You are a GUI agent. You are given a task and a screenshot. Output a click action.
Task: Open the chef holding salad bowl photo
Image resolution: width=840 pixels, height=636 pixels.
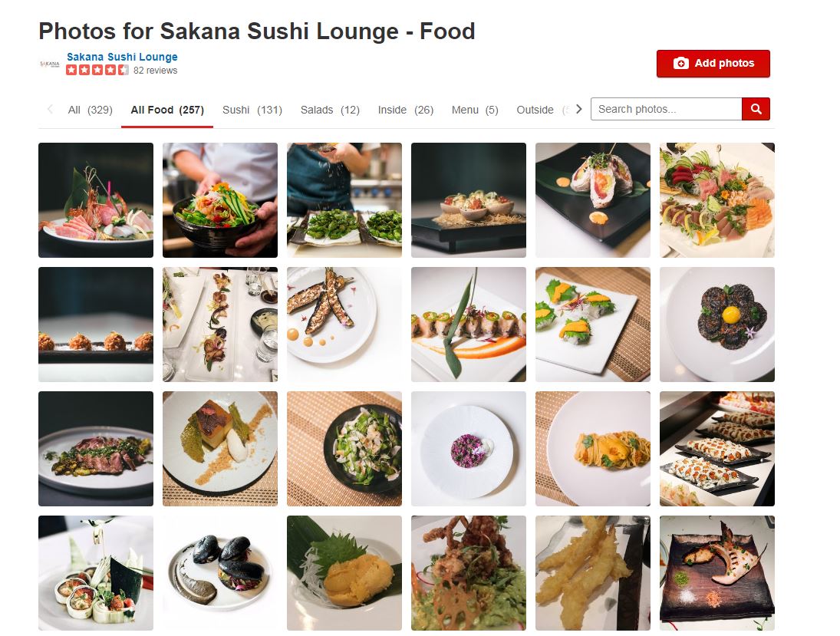coord(220,200)
